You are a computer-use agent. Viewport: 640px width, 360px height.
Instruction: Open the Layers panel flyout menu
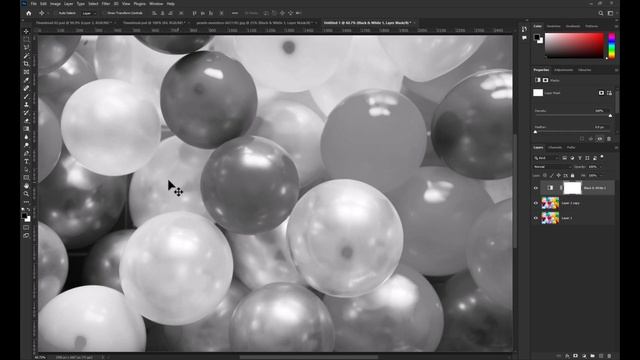click(616, 147)
